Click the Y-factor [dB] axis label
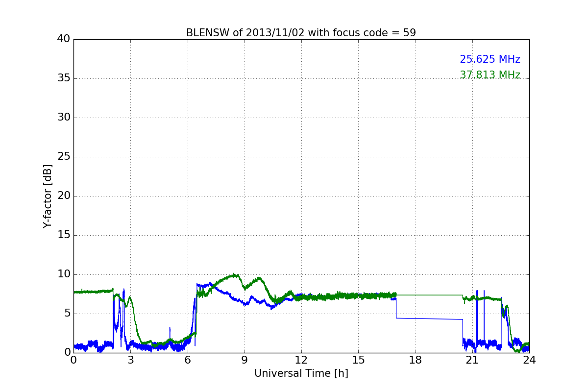This screenshot has width=588, height=392. coord(48,196)
